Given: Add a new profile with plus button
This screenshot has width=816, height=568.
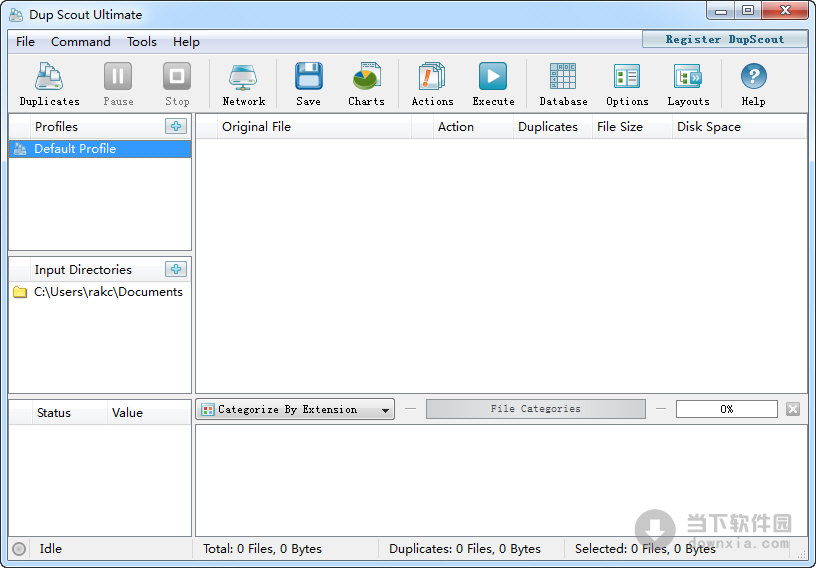Looking at the screenshot, I should pos(176,126).
